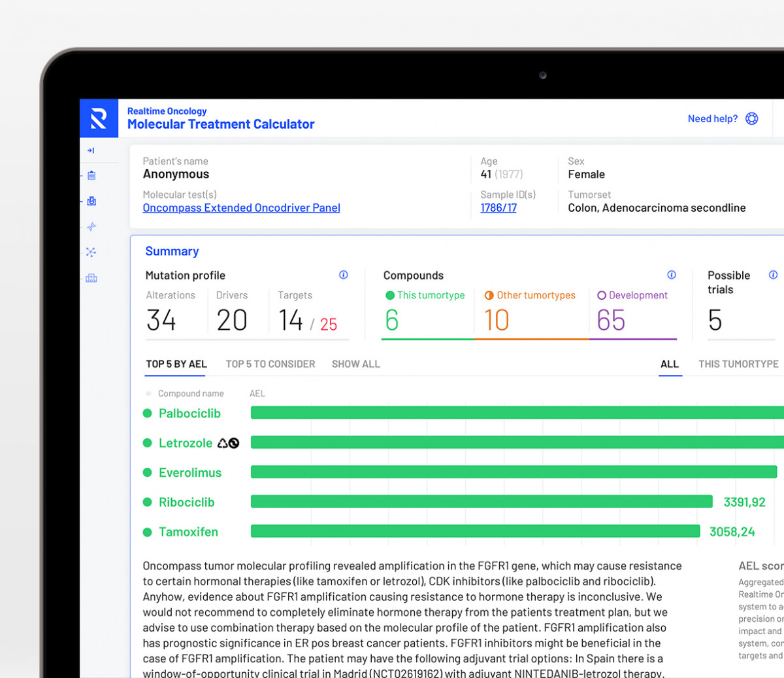Switch to Top 5 To Consider tab
Image resolution: width=784 pixels, height=678 pixels.
[270, 364]
